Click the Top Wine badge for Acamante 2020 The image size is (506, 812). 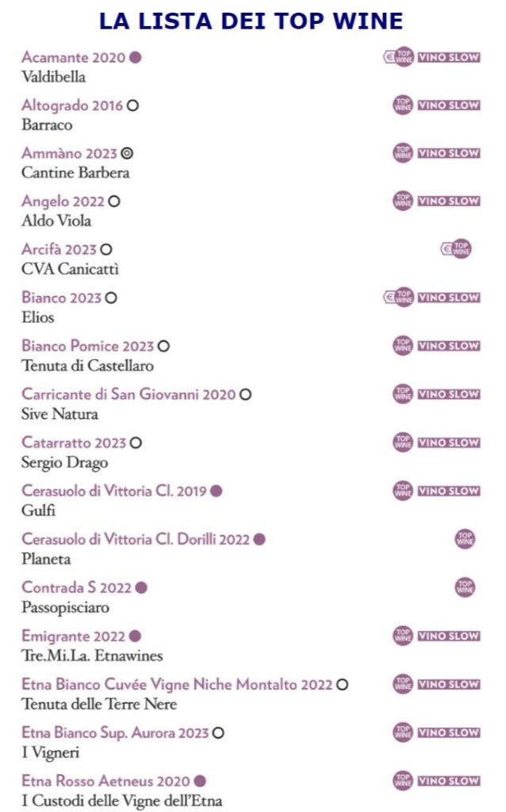tap(404, 57)
